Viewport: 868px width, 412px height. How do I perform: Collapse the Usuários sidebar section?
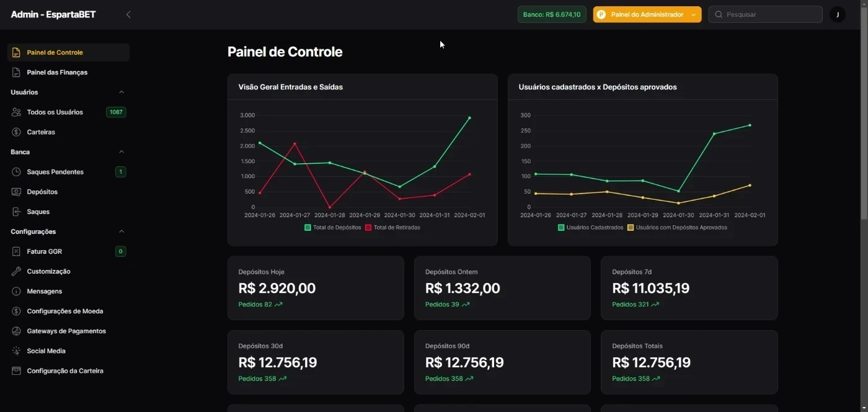click(x=122, y=92)
